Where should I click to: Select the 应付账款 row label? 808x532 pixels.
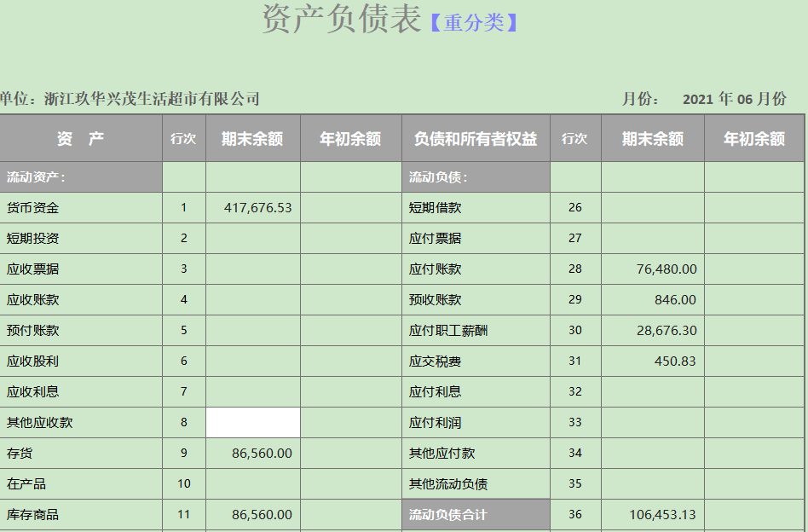coord(435,269)
